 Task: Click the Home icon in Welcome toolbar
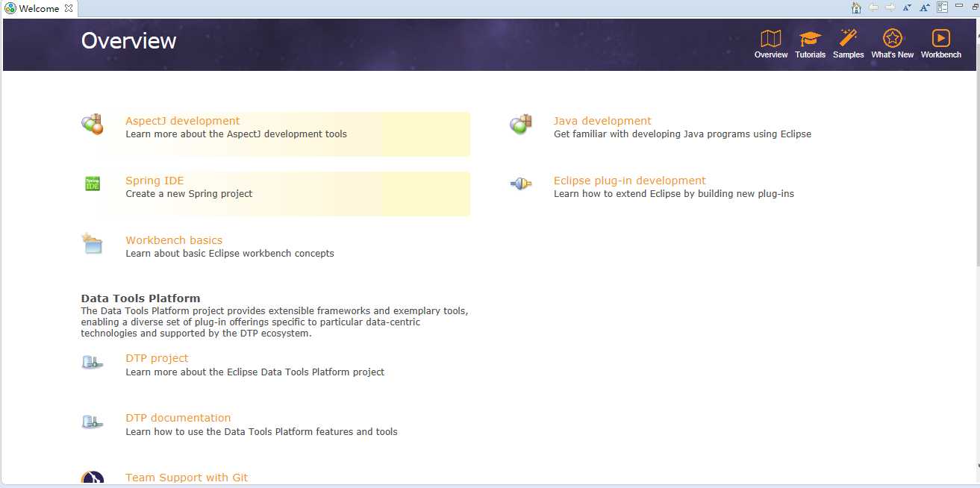click(857, 7)
